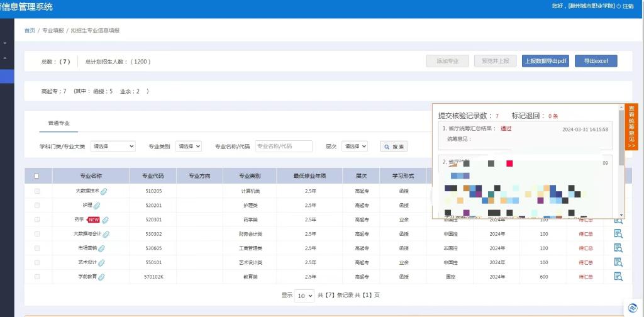Open view details icon for 市场营销 row

pyautogui.click(x=618, y=248)
